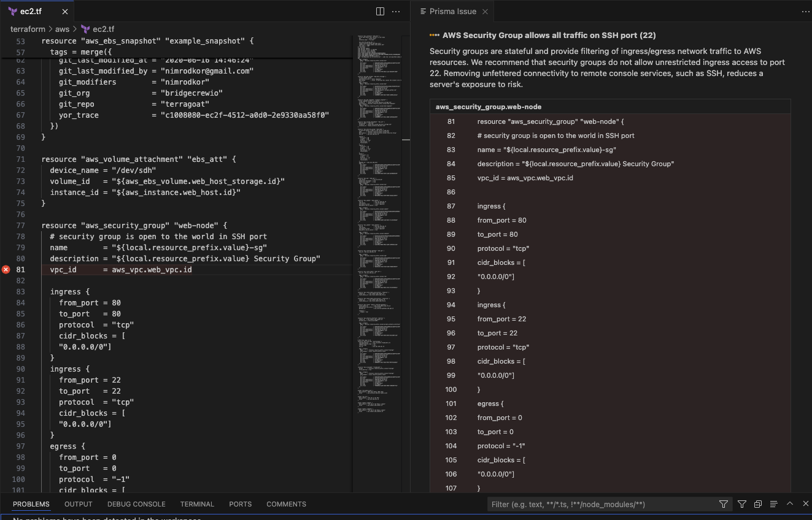Click the error marker on line 81
The height and width of the screenshot is (520, 812).
pyautogui.click(x=6, y=270)
